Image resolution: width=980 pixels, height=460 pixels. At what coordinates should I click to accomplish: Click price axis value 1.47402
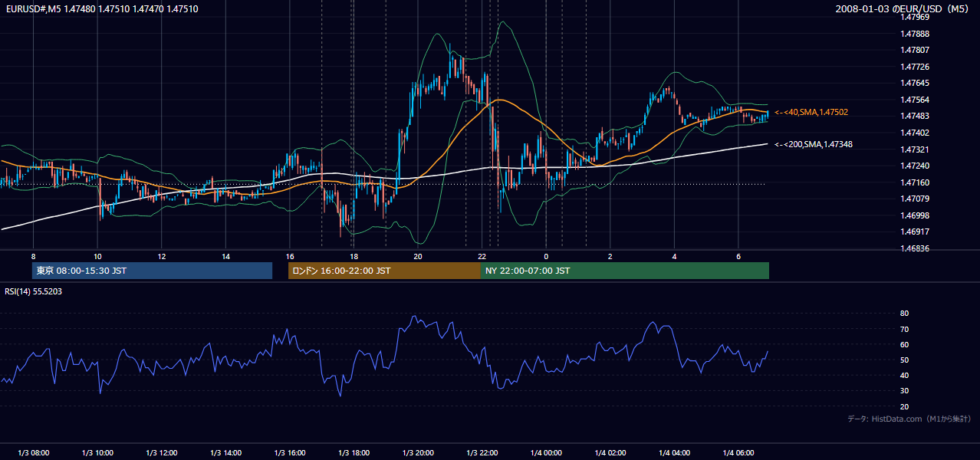(916, 133)
